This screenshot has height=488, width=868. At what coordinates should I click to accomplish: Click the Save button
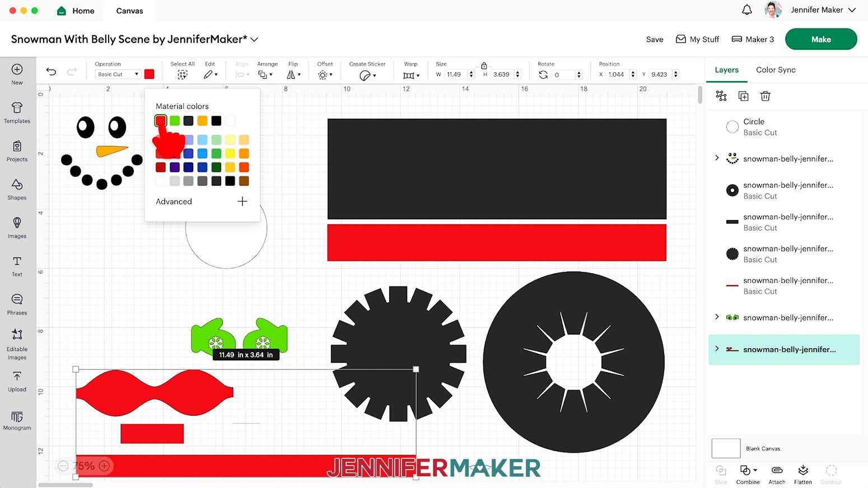pos(655,39)
